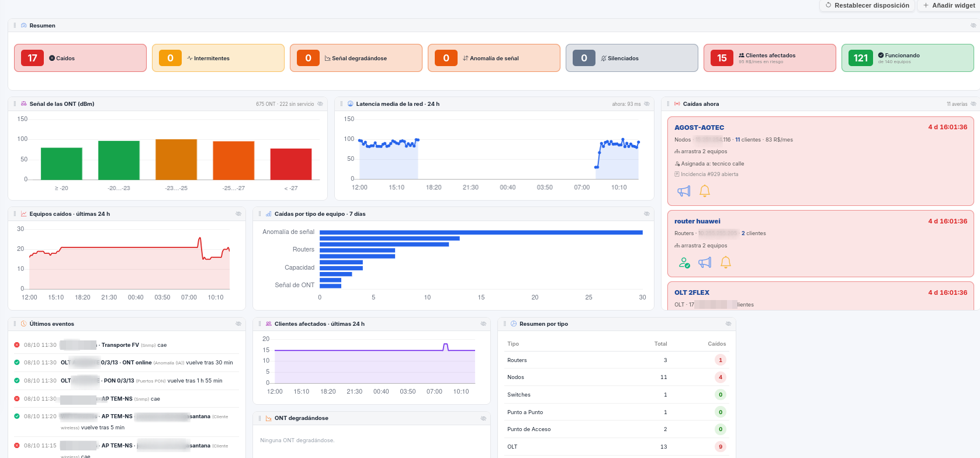Click drag handle of Caídas por tipo widget
This screenshot has width=980, height=458.
pyautogui.click(x=259, y=214)
